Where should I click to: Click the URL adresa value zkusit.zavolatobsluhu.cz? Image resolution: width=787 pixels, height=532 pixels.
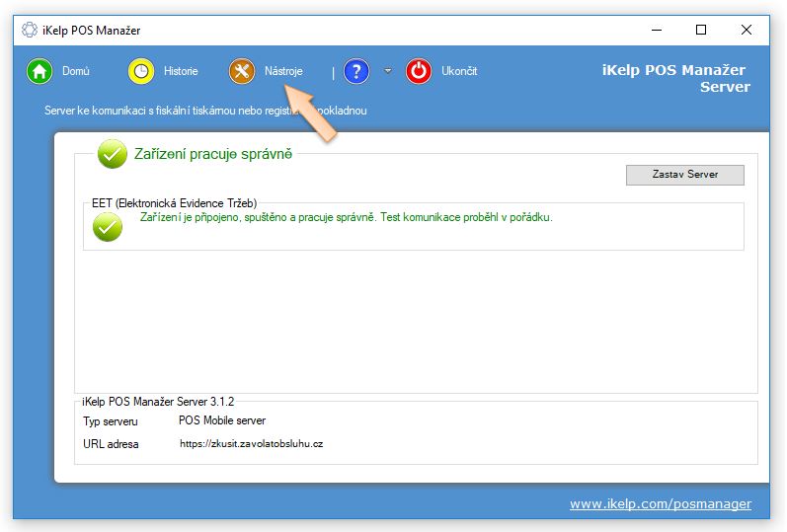tap(251, 444)
